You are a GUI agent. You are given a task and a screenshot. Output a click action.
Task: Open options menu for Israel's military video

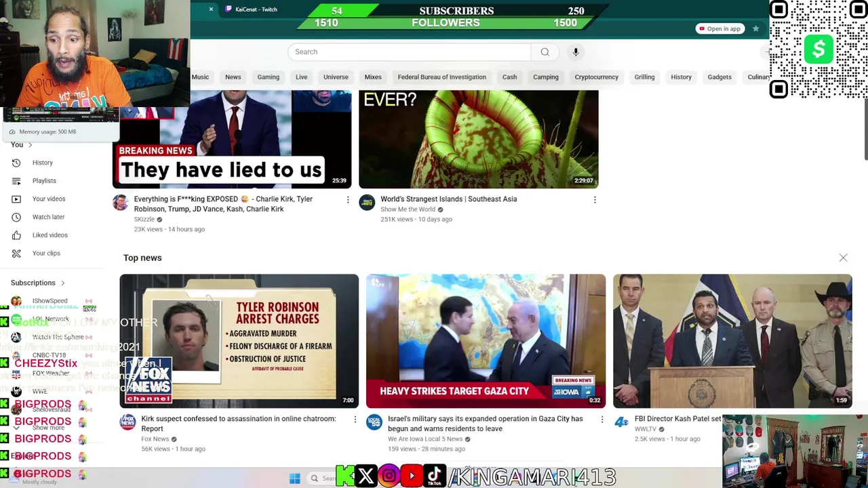tap(601, 420)
